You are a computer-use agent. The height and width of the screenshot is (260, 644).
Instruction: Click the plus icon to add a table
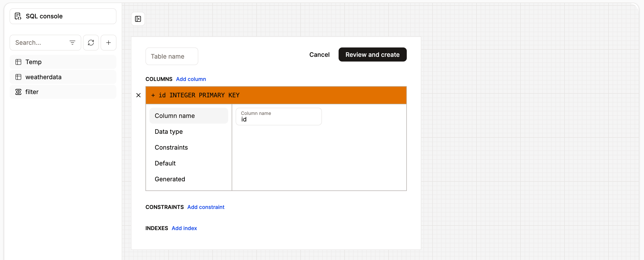[x=108, y=42]
